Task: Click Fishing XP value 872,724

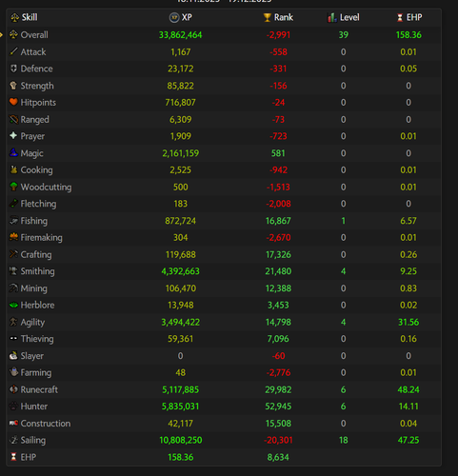Action: [180, 221]
